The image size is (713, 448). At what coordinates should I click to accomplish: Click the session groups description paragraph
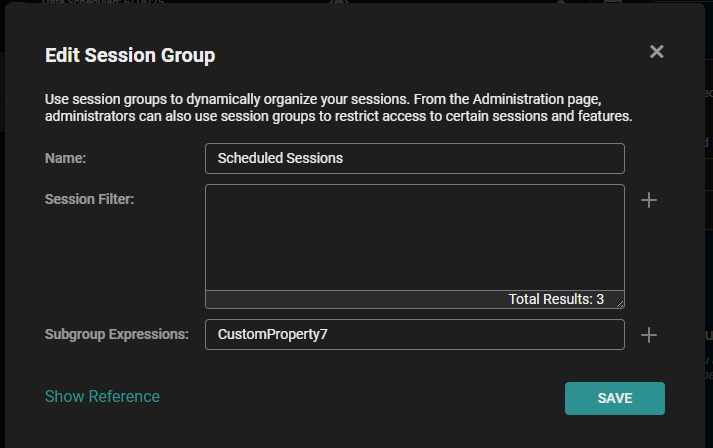pos(340,108)
